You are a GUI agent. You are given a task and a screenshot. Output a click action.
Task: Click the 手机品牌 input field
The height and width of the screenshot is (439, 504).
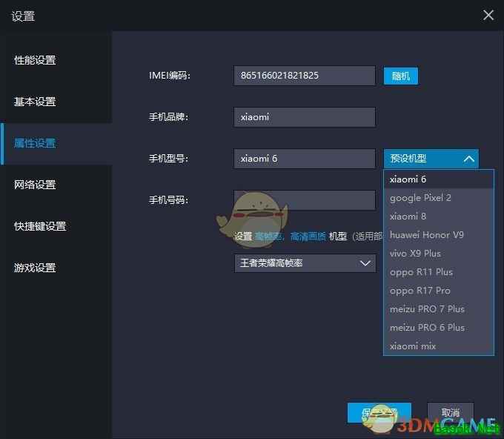[304, 117]
